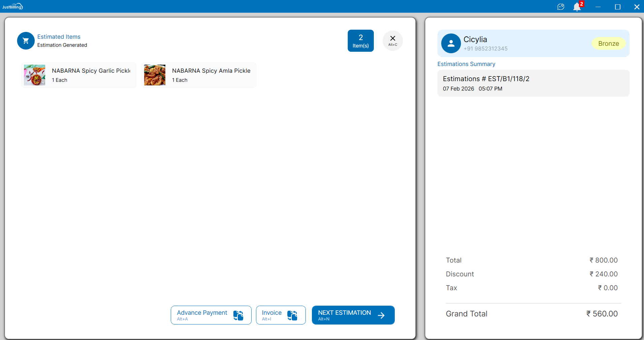Click the Advance Payment convert icon

coord(238,315)
